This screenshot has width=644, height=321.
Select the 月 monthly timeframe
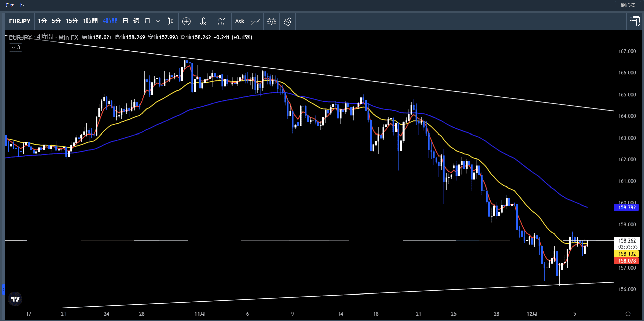[x=147, y=21]
